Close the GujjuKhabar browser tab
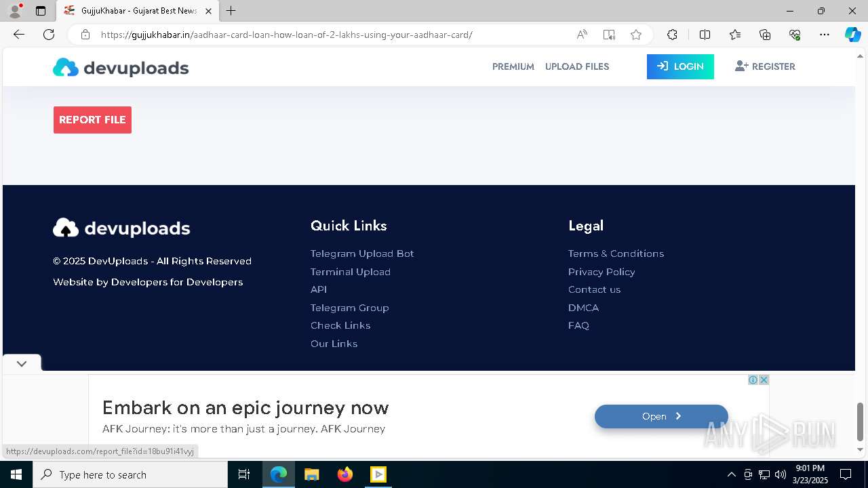 pos(209,11)
